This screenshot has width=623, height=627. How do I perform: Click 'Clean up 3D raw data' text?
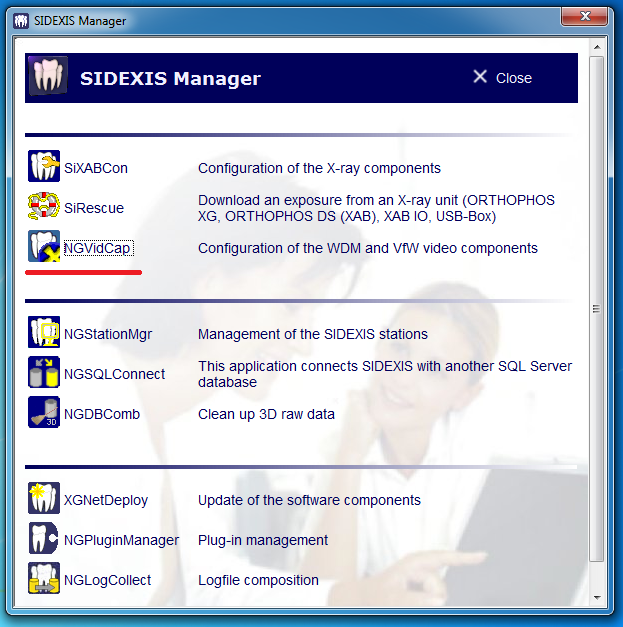click(x=266, y=414)
